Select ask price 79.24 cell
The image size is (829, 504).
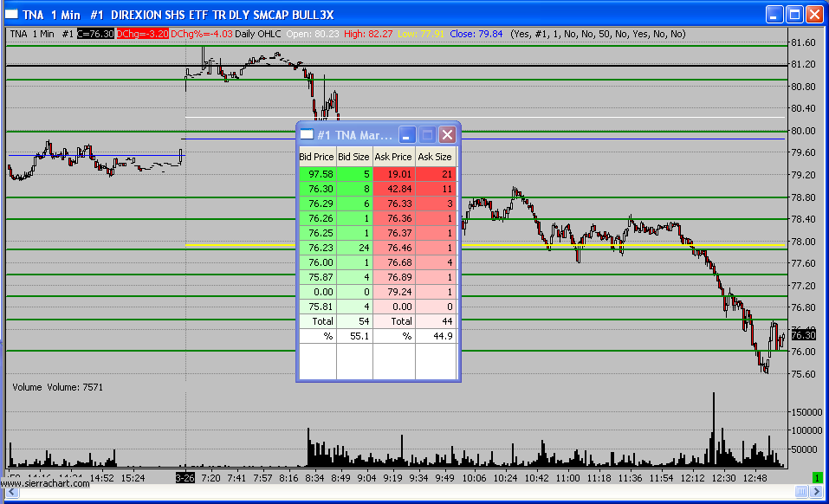[x=394, y=292]
